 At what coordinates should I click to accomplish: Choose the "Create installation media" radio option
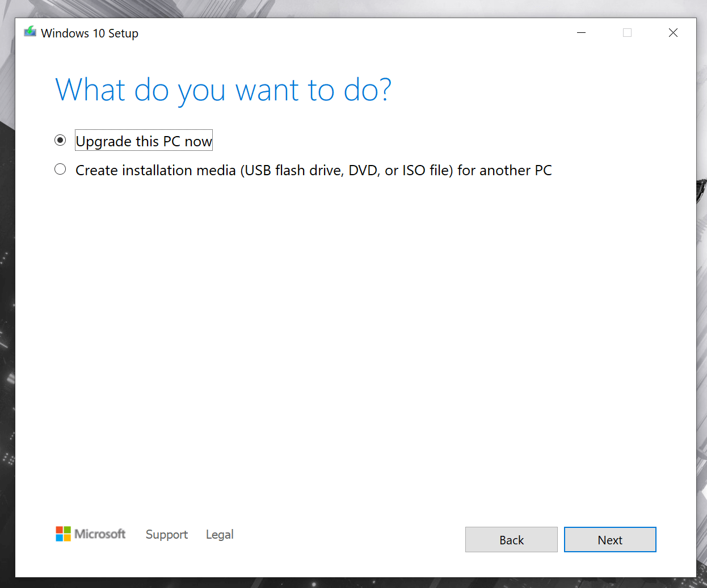[60, 170]
